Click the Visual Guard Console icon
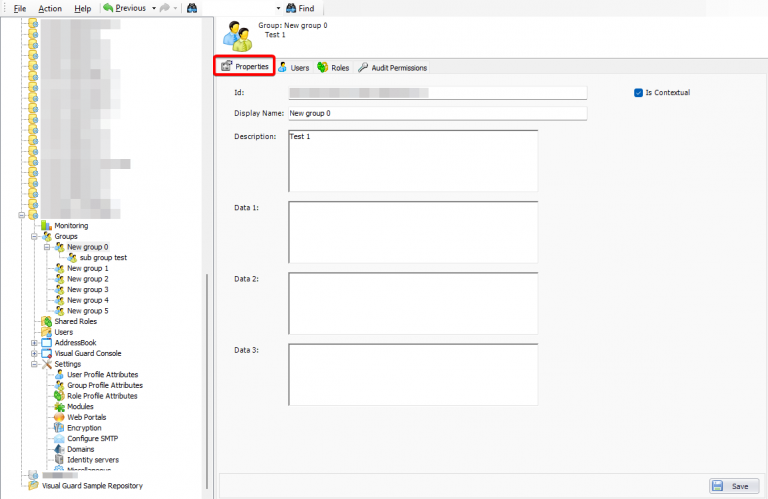The height and width of the screenshot is (499, 768). 47,353
